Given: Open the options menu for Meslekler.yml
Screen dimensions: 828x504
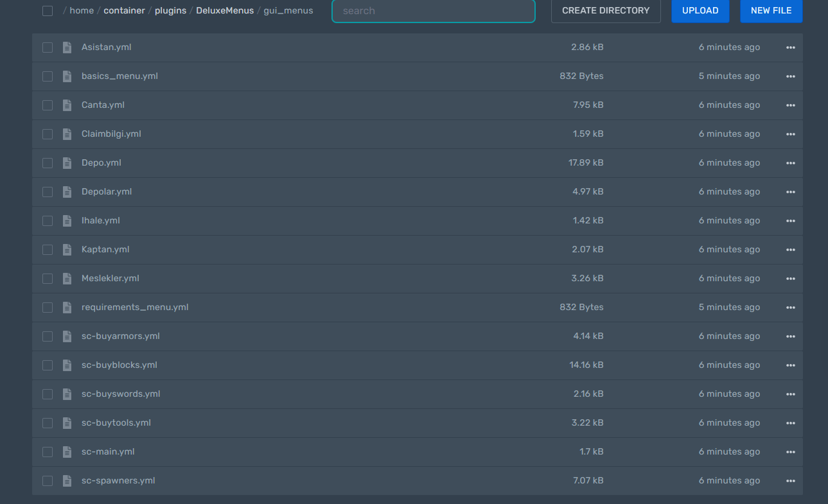Looking at the screenshot, I should coord(790,279).
